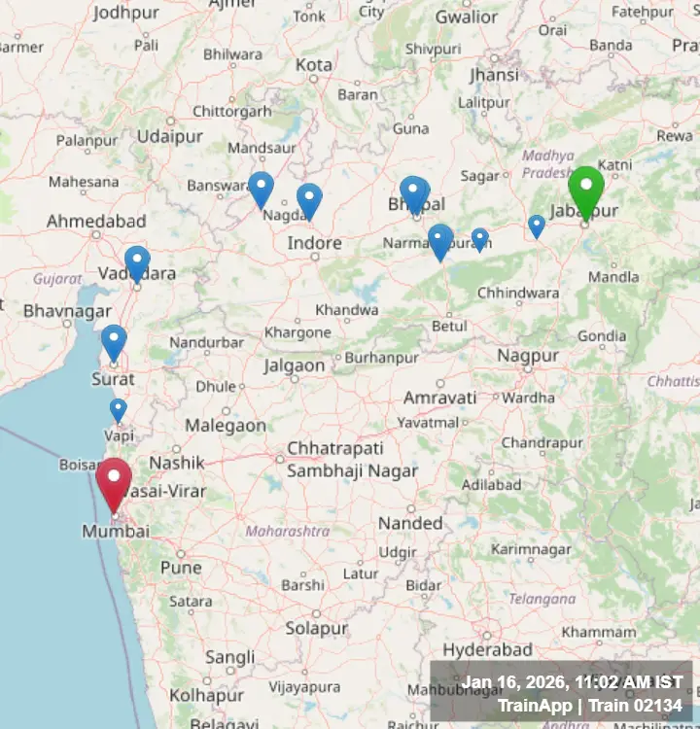Select the blue marker on Bhopal
700x729 pixels.
pos(413,194)
